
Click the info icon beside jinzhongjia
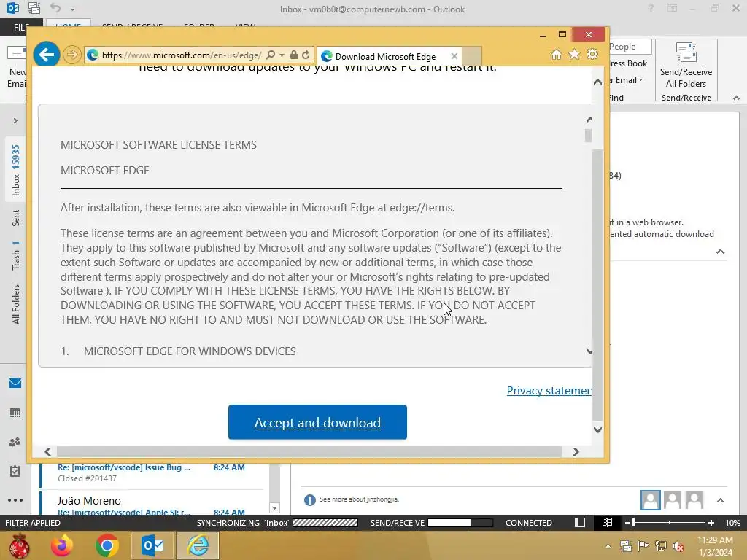[x=309, y=500]
